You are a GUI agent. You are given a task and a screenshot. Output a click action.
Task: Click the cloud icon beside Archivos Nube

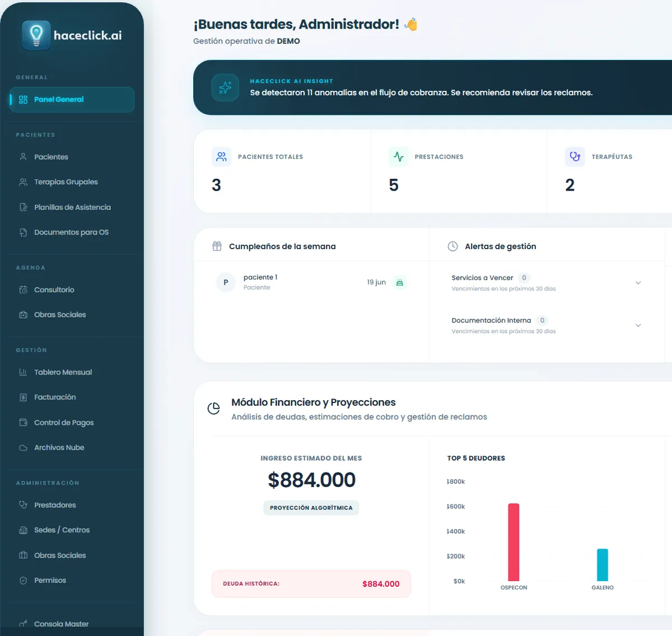click(23, 447)
